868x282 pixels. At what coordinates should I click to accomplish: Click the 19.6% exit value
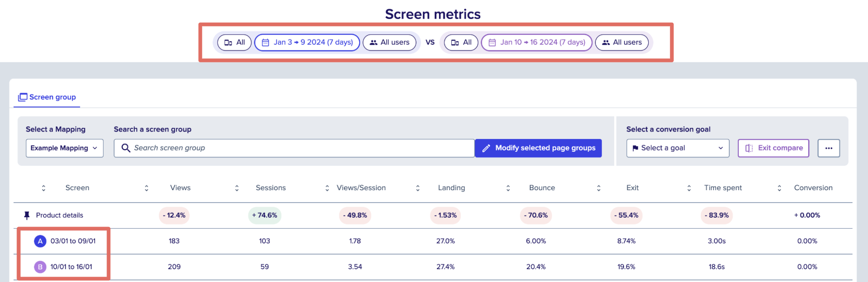626,267
